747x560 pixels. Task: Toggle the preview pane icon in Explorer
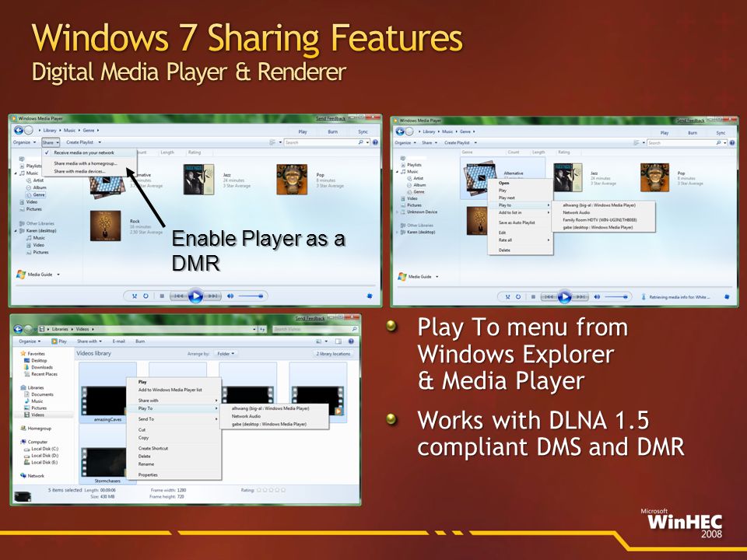(338, 341)
